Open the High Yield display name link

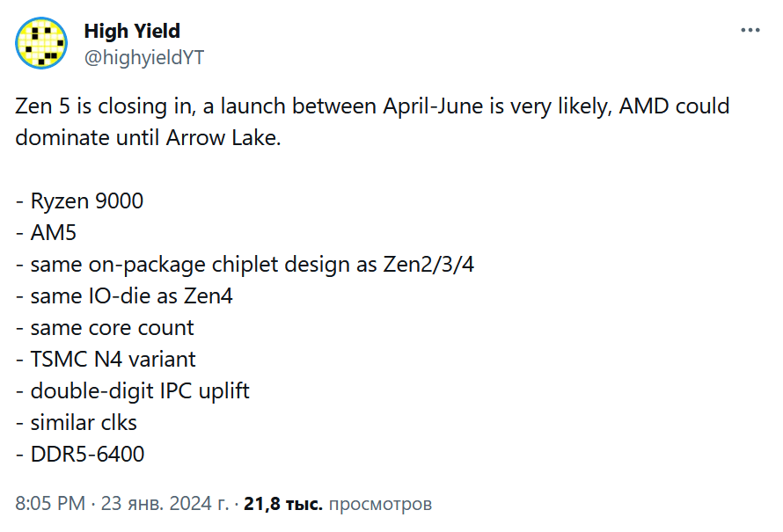point(132,31)
